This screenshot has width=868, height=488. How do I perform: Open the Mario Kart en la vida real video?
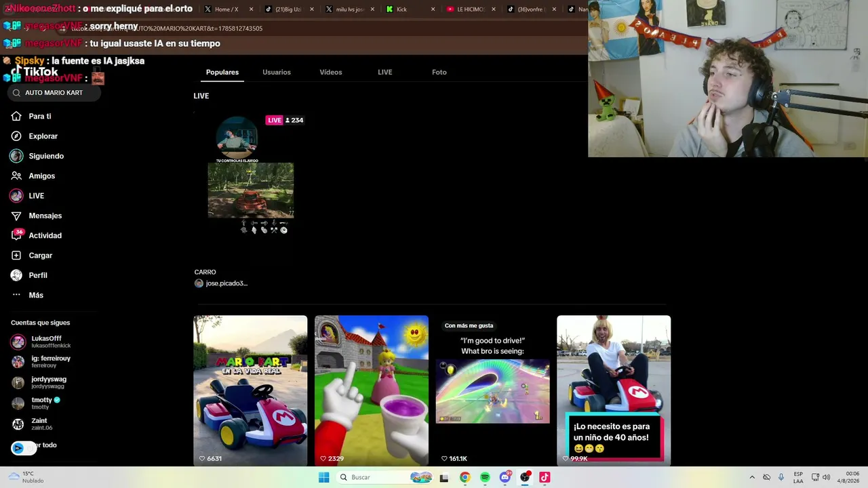[250, 390]
